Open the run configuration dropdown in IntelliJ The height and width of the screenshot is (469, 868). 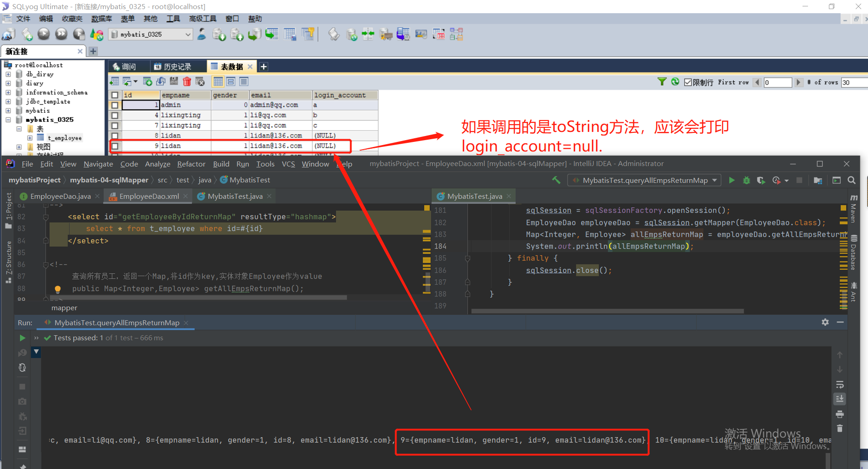(645, 180)
